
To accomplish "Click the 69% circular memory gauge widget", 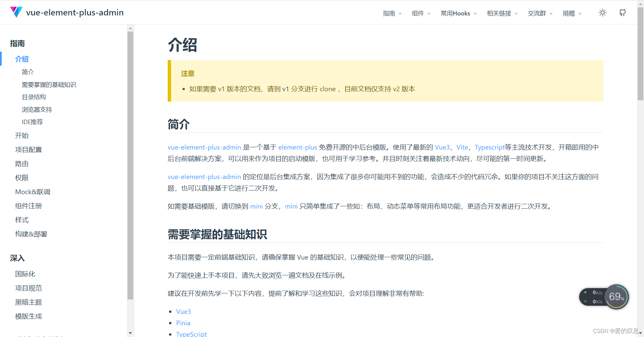I will click(x=616, y=297).
